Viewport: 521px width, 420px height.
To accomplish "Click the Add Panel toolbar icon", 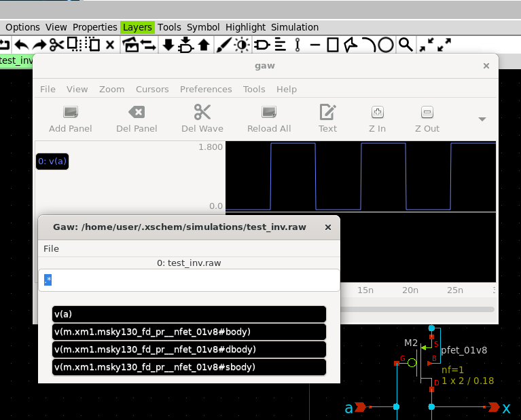I will click(70, 112).
